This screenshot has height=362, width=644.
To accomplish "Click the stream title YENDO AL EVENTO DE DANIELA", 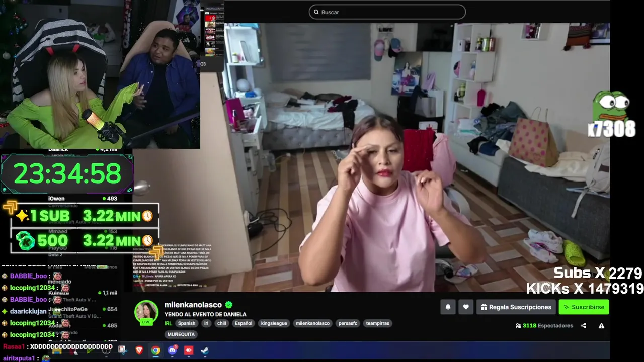I will (x=205, y=314).
